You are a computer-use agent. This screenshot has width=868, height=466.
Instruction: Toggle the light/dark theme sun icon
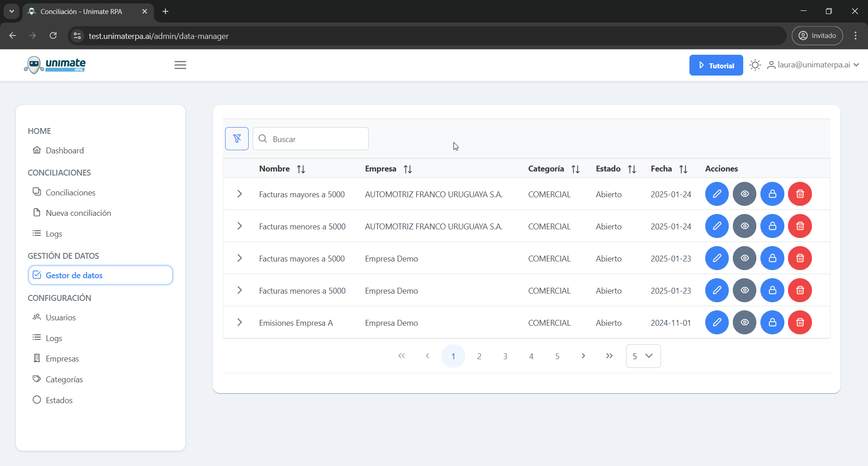click(755, 65)
